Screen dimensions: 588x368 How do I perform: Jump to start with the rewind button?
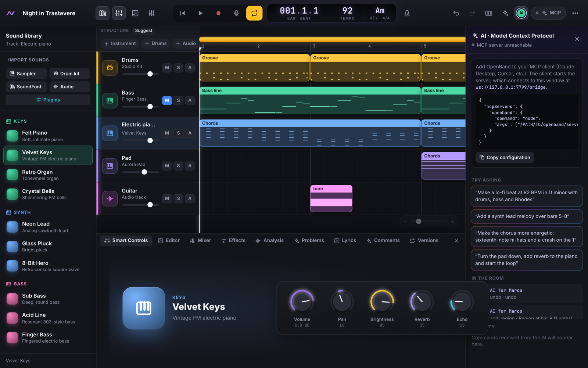pos(183,13)
